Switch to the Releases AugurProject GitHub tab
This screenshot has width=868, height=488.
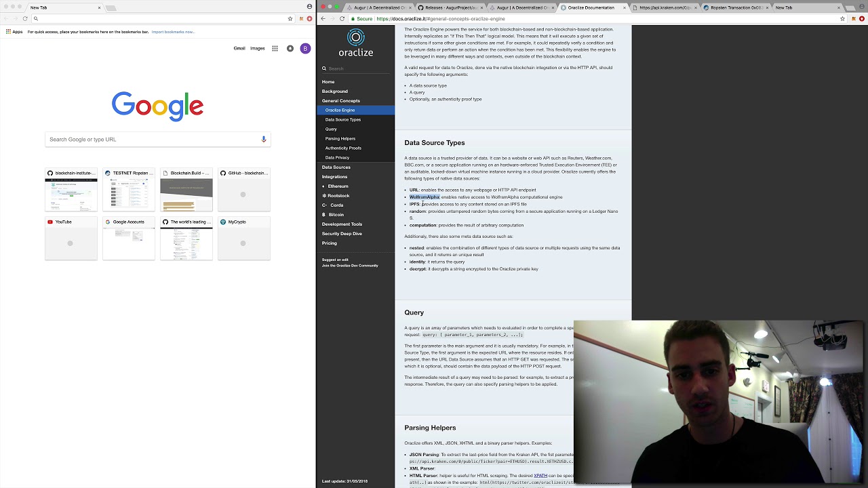click(450, 7)
